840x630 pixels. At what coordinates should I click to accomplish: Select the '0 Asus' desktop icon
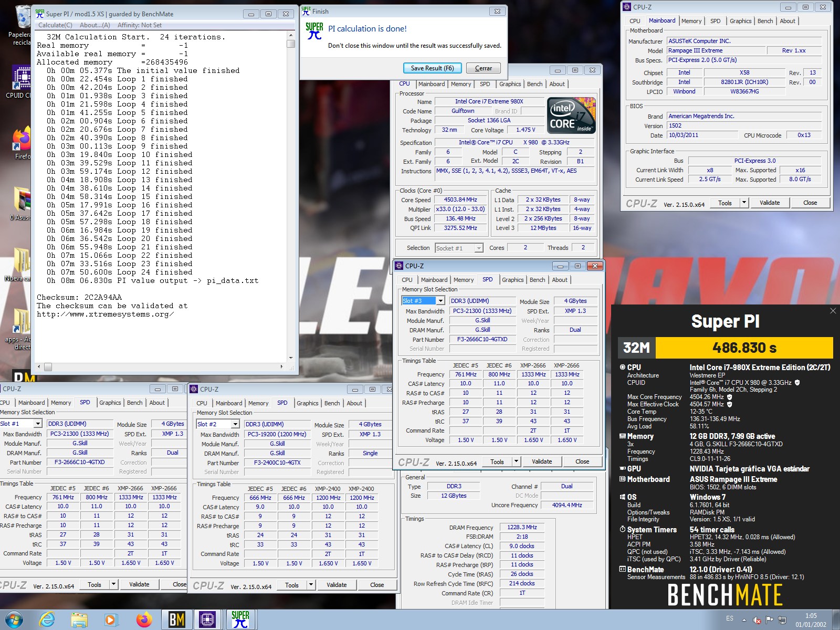(20, 204)
